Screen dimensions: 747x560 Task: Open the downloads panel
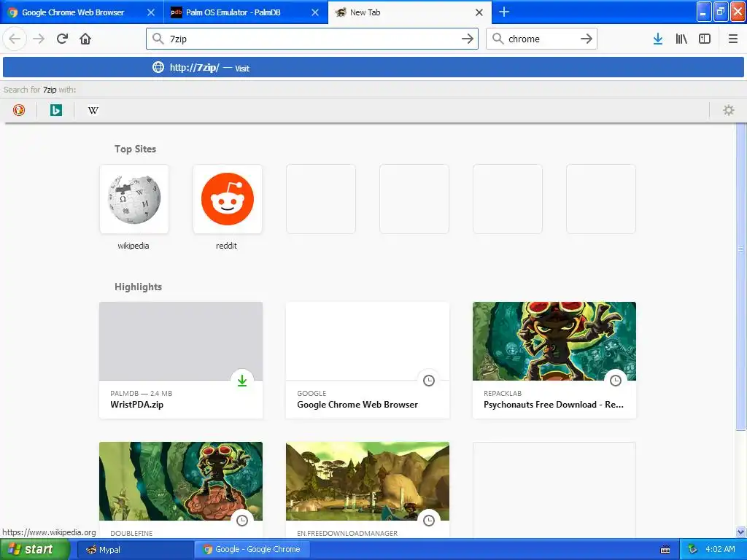pyautogui.click(x=658, y=39)
